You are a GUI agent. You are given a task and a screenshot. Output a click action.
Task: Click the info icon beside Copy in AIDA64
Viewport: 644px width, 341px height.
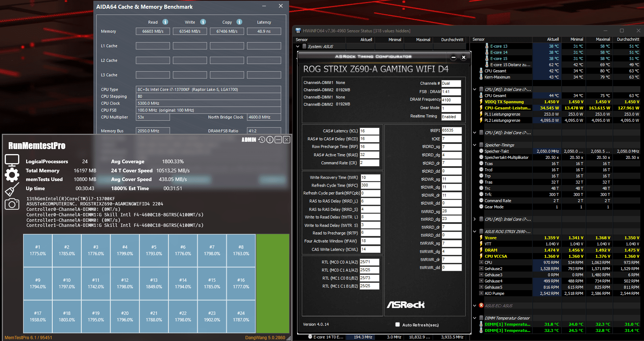tap(239, 22)
